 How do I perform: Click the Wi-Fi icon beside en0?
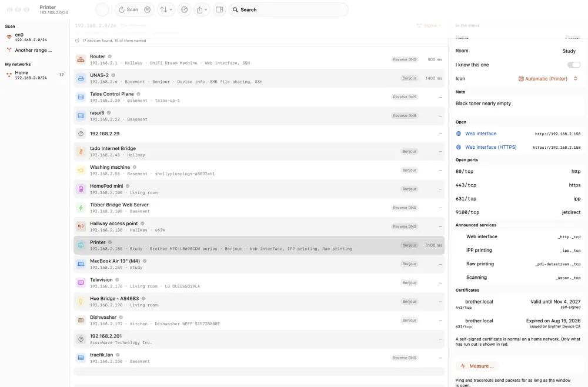click(9, 36)
